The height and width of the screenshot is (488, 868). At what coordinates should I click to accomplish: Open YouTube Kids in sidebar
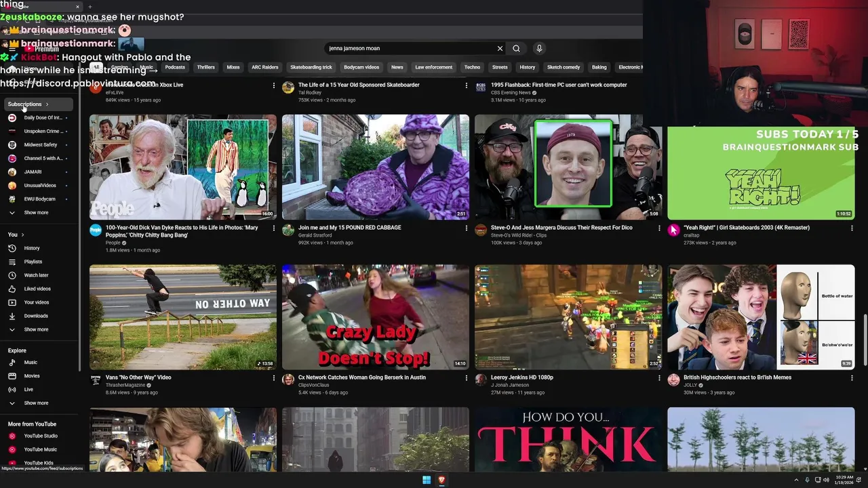(x=39, y=463)
